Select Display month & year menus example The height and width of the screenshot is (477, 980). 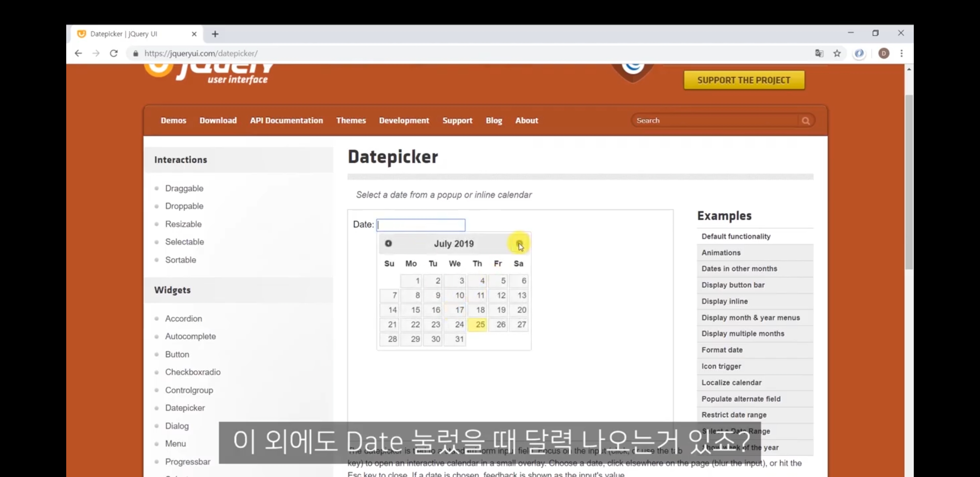[x=755, y=317]
